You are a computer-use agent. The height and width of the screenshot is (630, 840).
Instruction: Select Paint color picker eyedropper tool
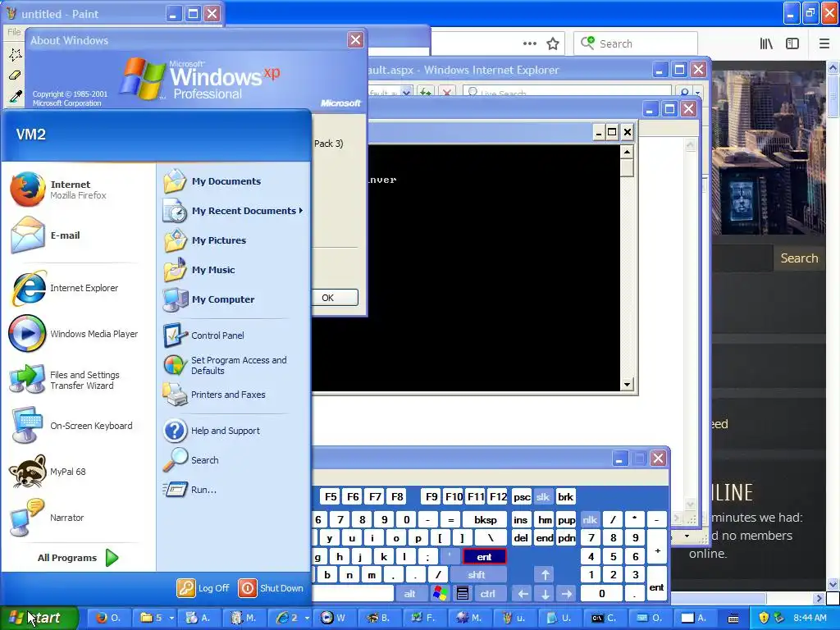[15, 97]
